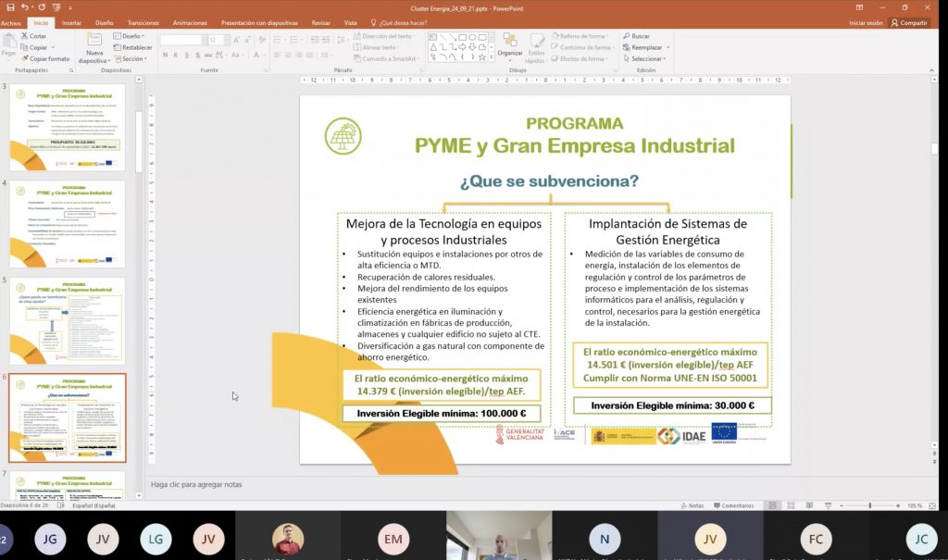Zoom out with the minus button
This screenshot has height=560, width=948.
(842, 505)
